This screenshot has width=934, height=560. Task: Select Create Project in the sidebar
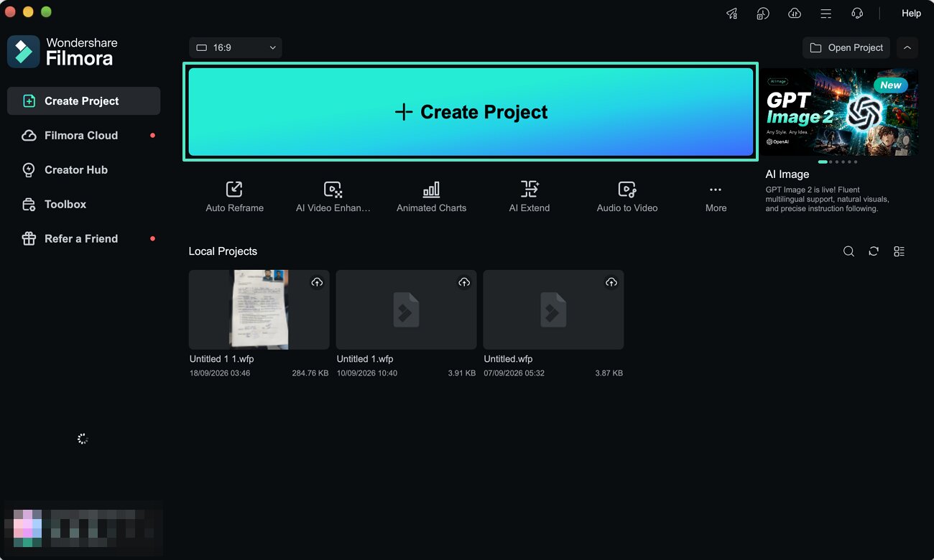(x=83, y=101)
